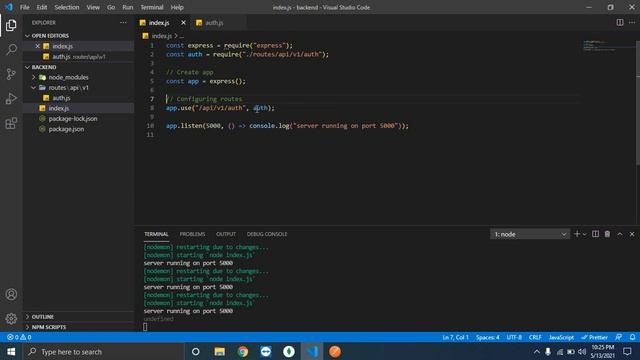Select the Terminal panel tab
The width and height of the screenshot is (640, 360).
click(x=156, y=234)
